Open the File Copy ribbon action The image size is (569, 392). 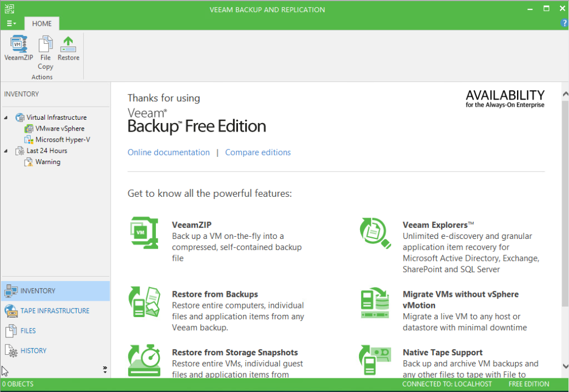(x=45, y=53)
